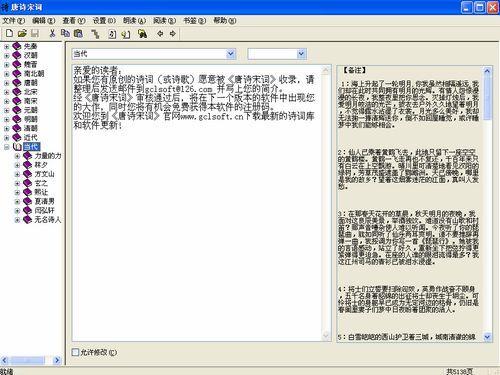500x375 pixels.
Task: Click the book icon beside 汉朝
Action: (17, 55)
